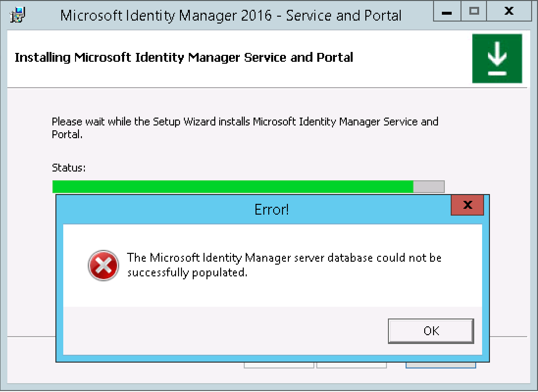Click the middle disabled wizard button at bottom
The image size is (538, 392).
(351, 365)
